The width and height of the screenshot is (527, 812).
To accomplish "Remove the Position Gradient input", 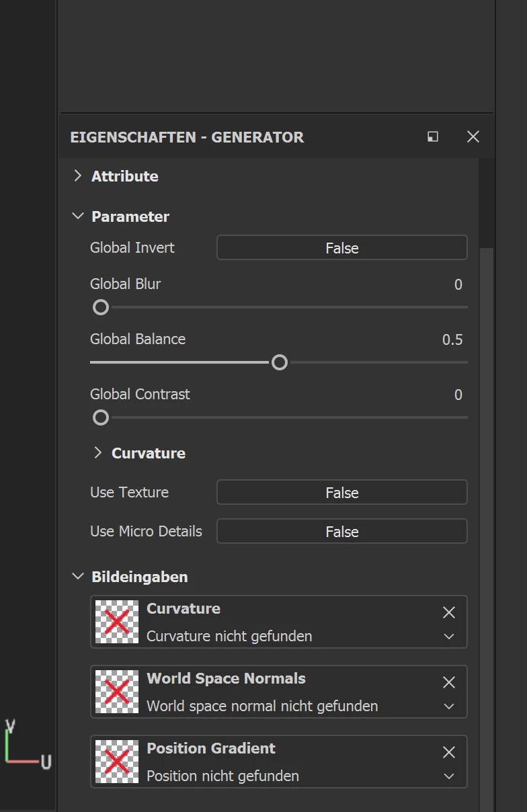I will pyautogui.click(x=449, y=752).
